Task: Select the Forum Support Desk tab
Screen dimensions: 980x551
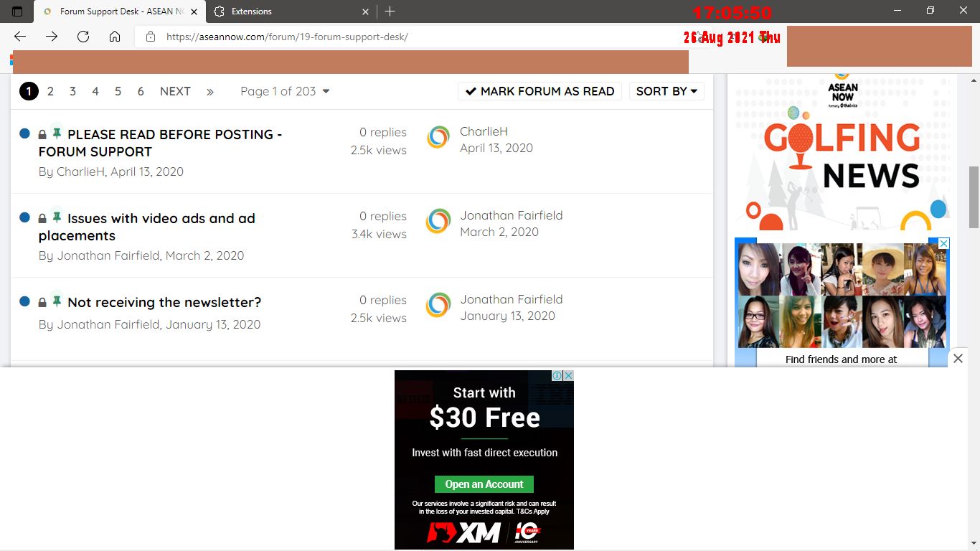Action: (120, 11)
